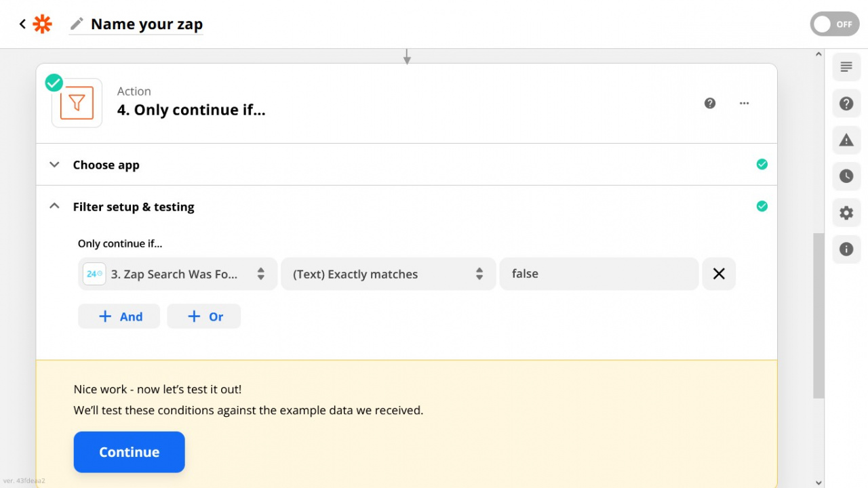Viewport: 868px width, 488px height.
Task: Open the Zap Search Was Found field dropdown
Action: click(178, 274)
